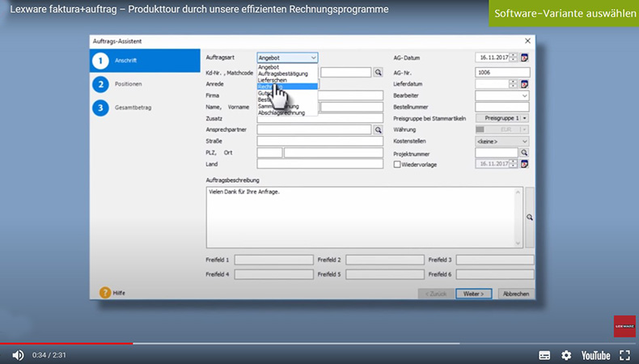Open the Wiedervorlage calendar picker icon
The width and height of the screenshot is (639, 364).
(x=524, y=164)
